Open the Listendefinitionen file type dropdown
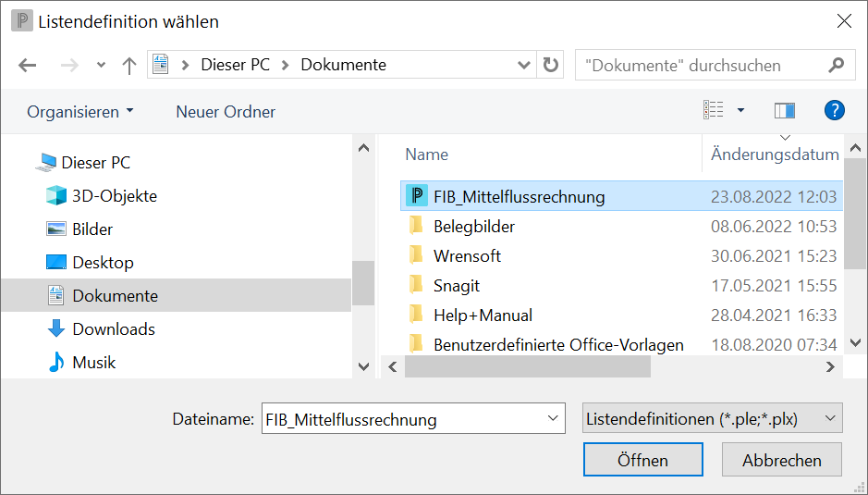Screen dimensions: 868x495 point(713,418)
